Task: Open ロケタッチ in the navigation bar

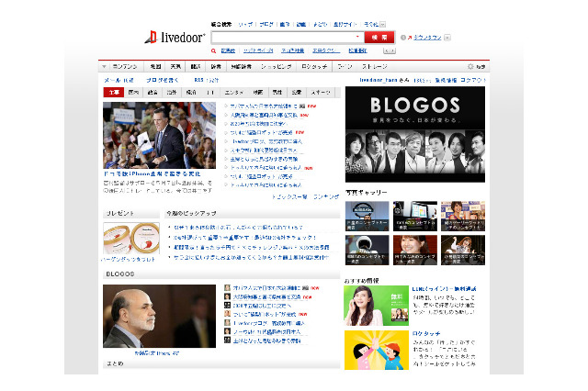Action: point(314,67)
